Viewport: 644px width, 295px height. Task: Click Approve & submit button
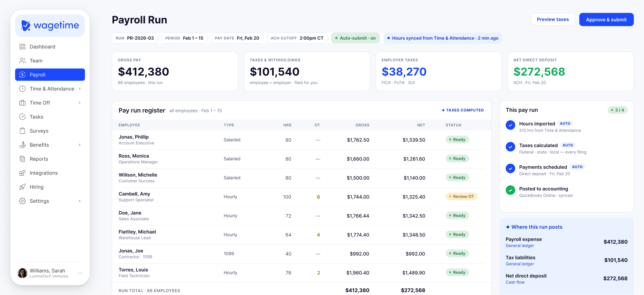pyautogui.click(x=606, y=20)
